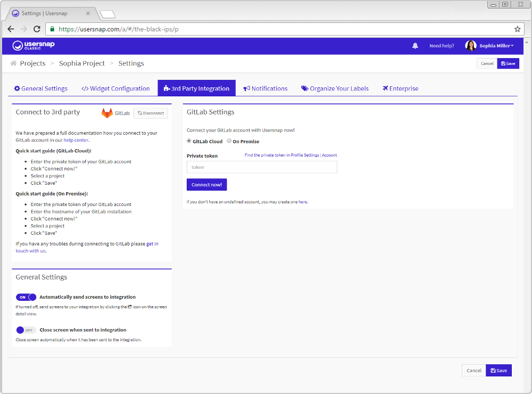Click the top Cancel button
The width and height of the screenshot is (532, 394).
point(487,63)
